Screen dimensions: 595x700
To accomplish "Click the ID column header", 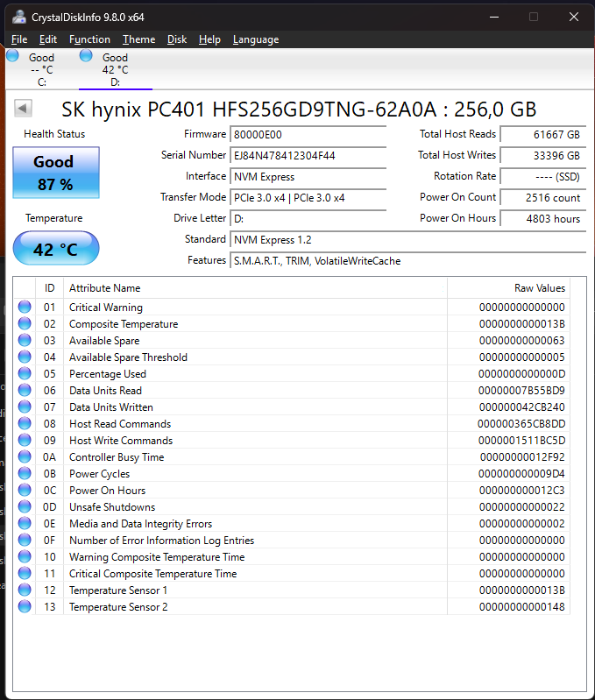I will pyautogui.click(x=50, y=288).
